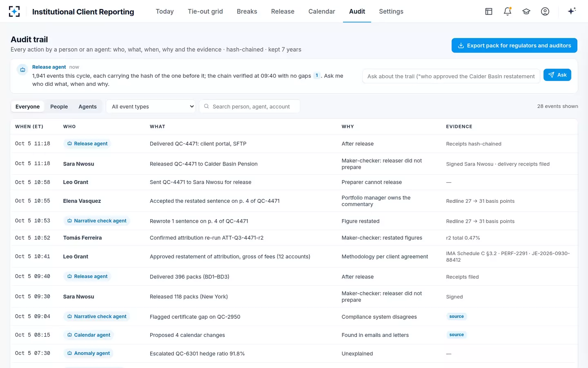Viewport: 588px width, 368px height.
Task: Open the sparkle assistant icon
Action: click(572, 11)
